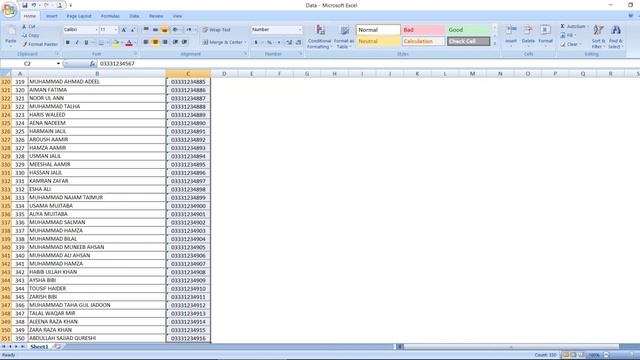Toggle Top Align
The width and height of the screenshot is (640, 360).
(146, 30)
